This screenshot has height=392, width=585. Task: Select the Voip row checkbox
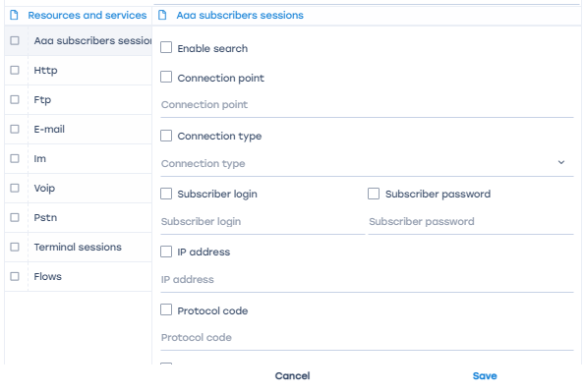(15, 188)
